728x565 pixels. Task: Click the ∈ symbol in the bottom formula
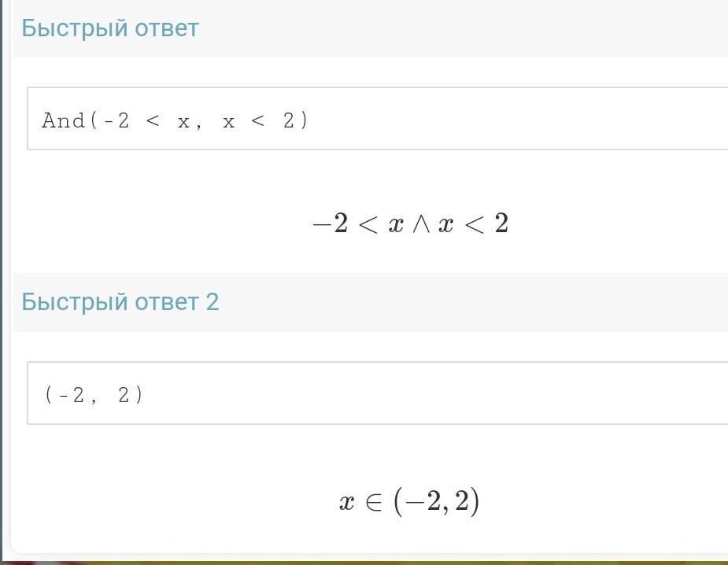pyautogui.click(x=375, y=503)
